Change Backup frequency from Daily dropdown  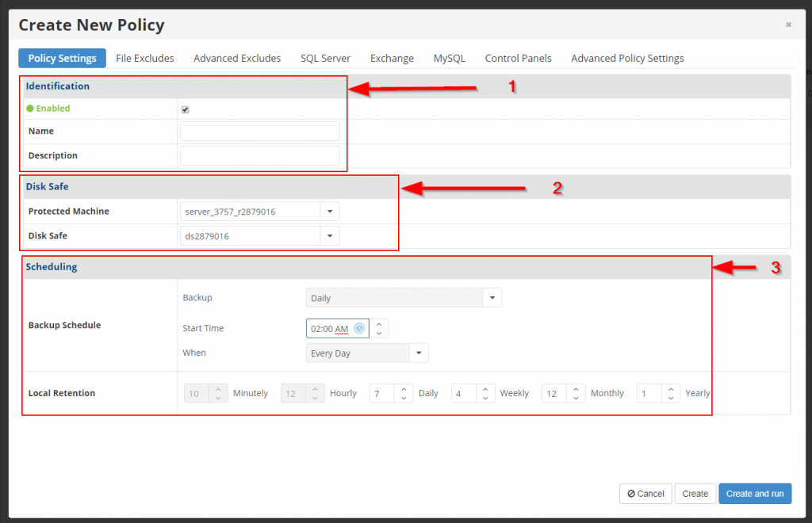[492, 297]
